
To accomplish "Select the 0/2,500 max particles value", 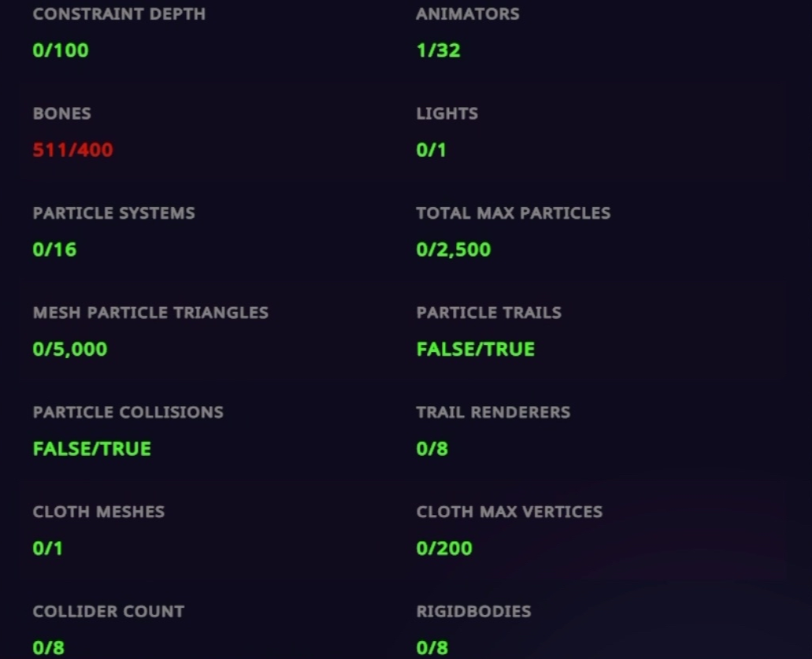I will pos(453,250).
